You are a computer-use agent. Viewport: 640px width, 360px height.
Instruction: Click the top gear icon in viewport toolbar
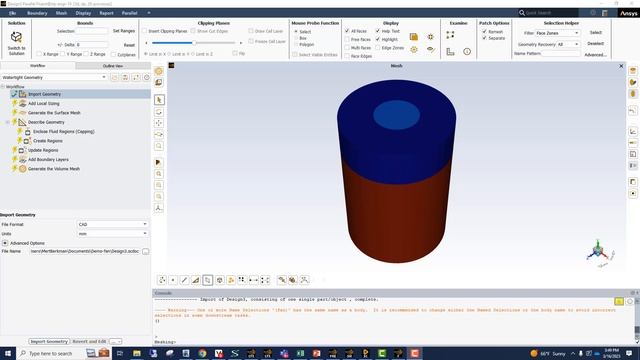(x=159, y=71)
